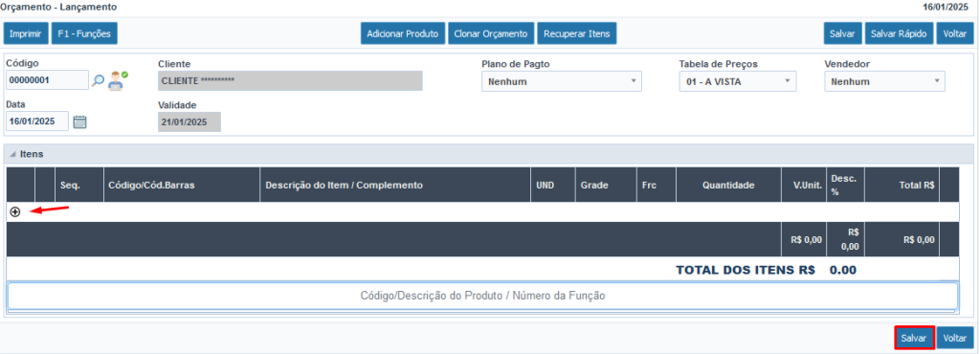The height and width of the screenshot is (354, 980).
Task: Open the customer registration person icon
Action: coord(117,80)
